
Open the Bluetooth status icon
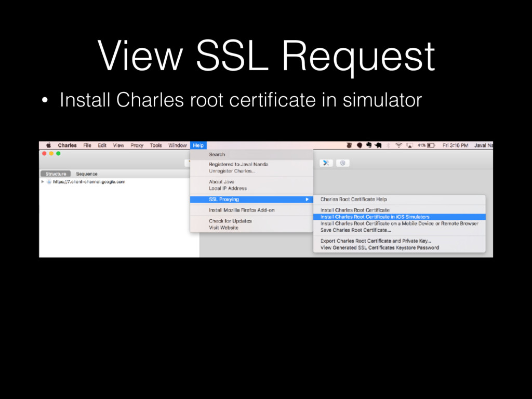tap(389, 145)
